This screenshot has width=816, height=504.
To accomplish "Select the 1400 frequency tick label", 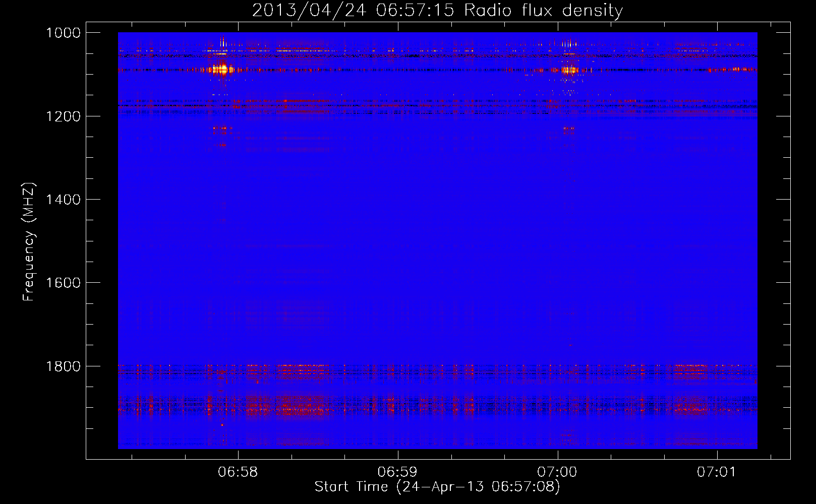I will 63,200.
